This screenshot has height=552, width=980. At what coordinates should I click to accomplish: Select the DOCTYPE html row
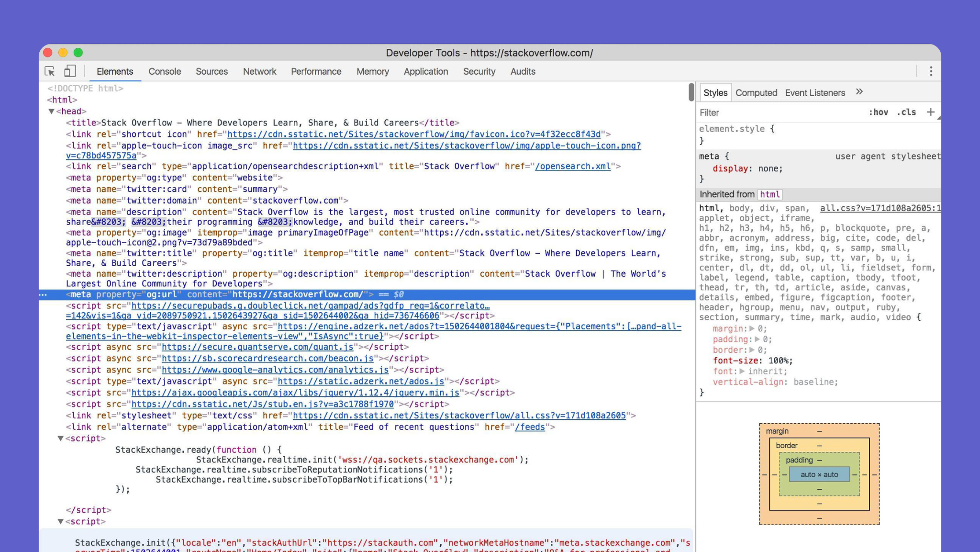[85, 89]
